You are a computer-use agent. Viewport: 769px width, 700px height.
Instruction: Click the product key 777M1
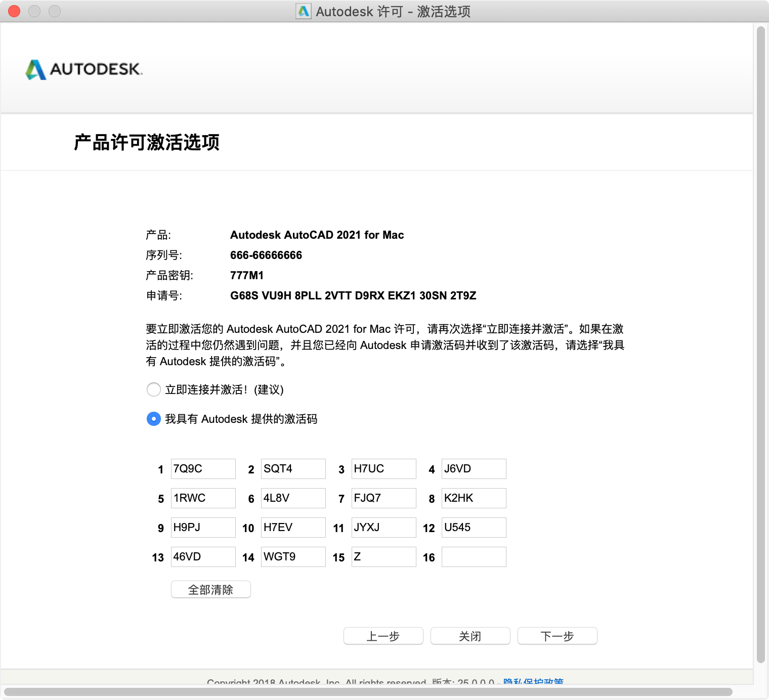pyautogui.click(x=247, y=276)
